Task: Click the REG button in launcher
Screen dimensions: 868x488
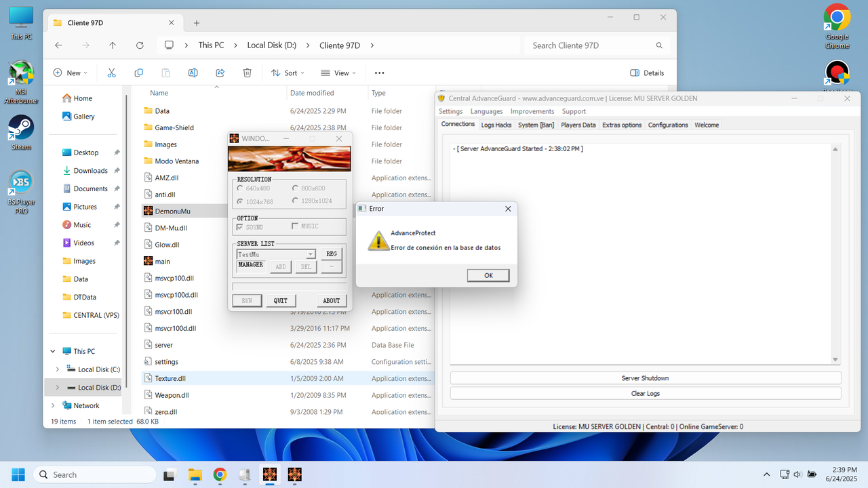Action: (x=332, y=254)
